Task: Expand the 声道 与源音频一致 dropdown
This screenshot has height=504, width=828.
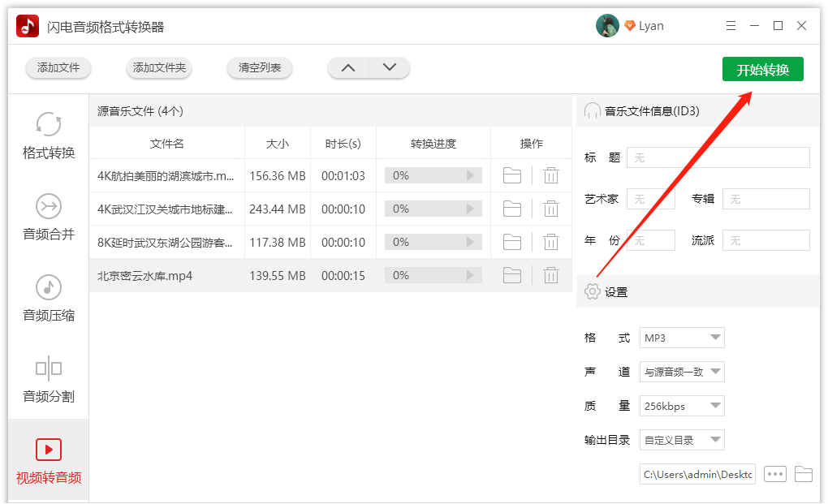Action: click(x=682, y=372)
